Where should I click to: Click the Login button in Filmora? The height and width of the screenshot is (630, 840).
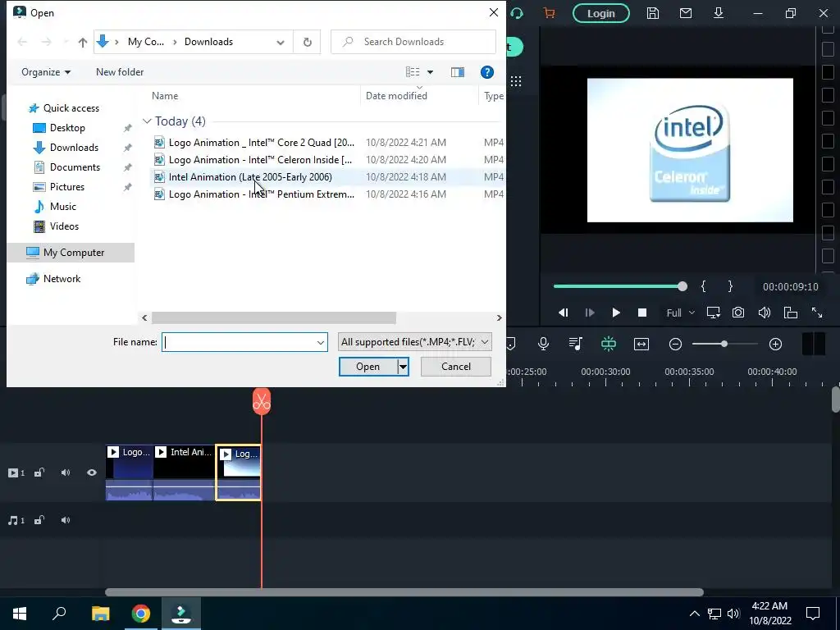click(x=601, y=13)
